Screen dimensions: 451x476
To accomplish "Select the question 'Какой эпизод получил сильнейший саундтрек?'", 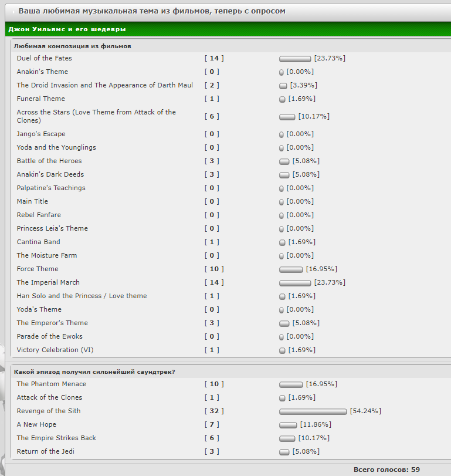I will coord(94,372).
